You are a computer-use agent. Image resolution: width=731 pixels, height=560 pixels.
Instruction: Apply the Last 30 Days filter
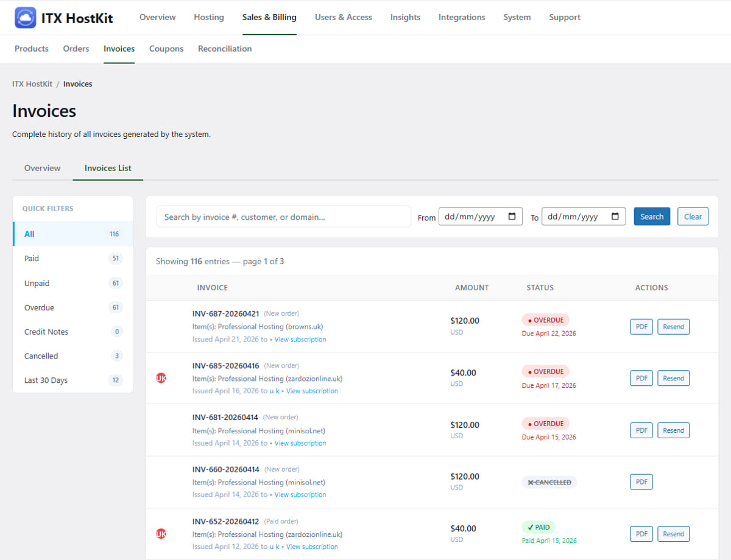click(73, 380)
